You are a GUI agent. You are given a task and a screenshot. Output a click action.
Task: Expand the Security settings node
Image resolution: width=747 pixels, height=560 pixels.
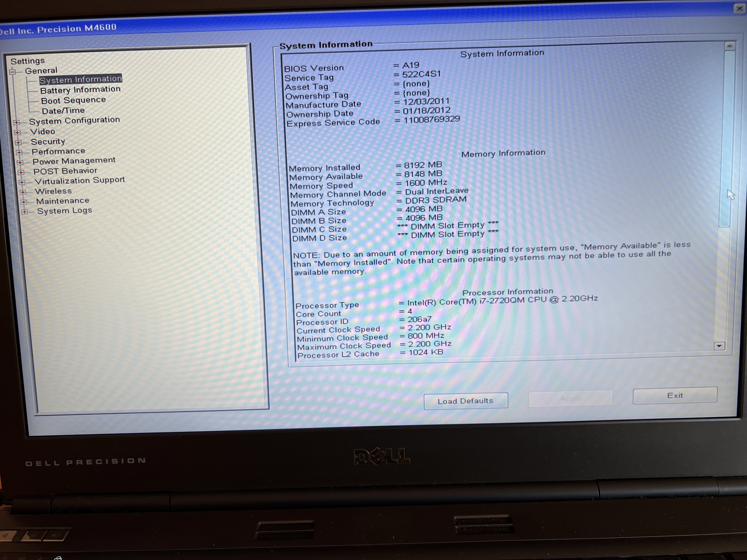(x=18, y=142)
